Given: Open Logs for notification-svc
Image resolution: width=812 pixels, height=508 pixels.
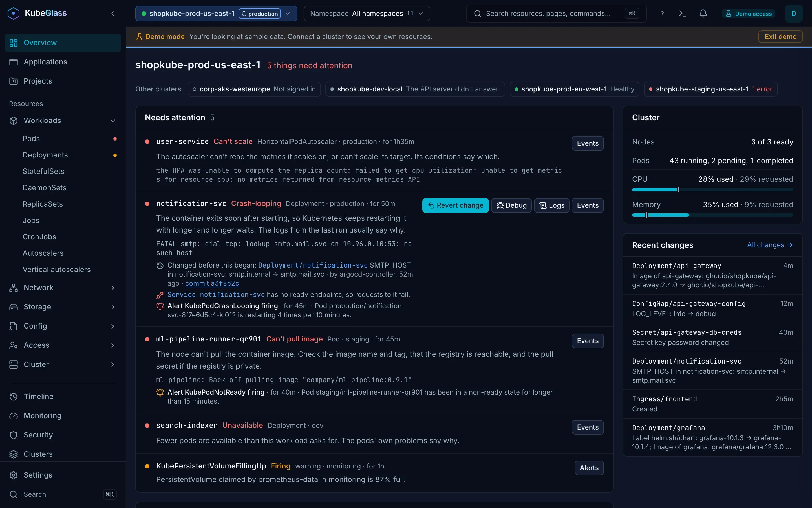Looking at the screenshot, I should (551, 205).
